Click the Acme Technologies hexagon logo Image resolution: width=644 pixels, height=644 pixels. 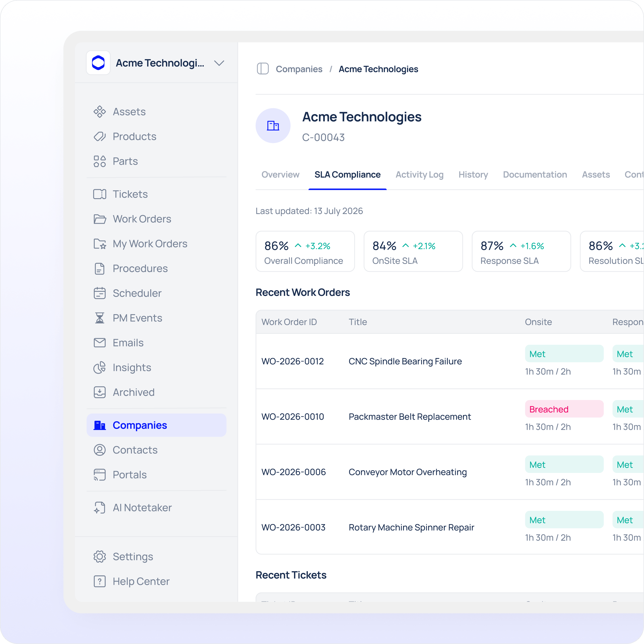point(98,63)
